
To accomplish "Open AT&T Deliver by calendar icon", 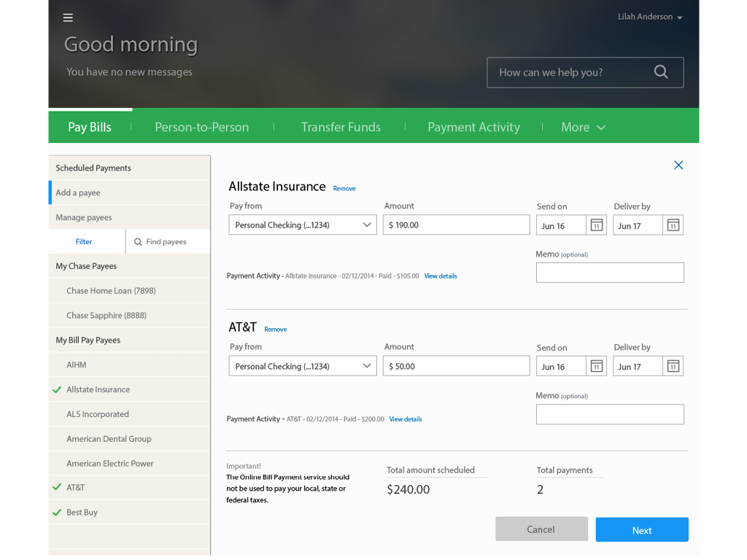I will coord(673,366).
